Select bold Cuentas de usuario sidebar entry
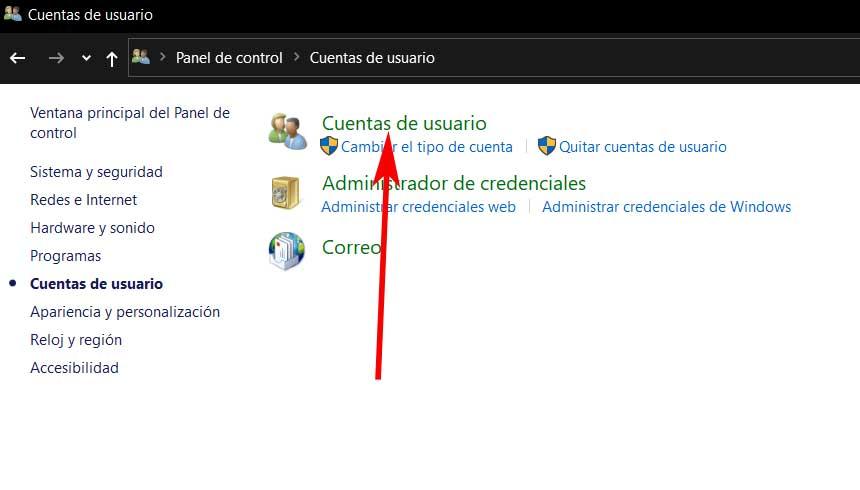 [x=96, y=284]
